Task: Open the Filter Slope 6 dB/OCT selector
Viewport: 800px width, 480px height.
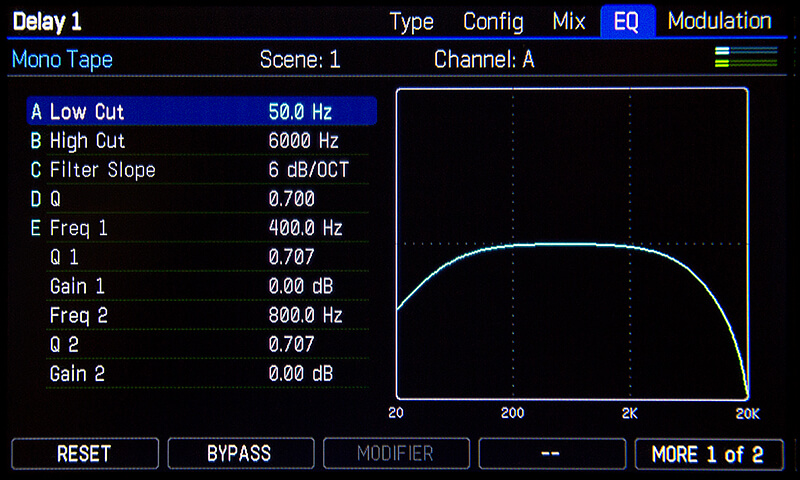Action: (x=309, y=170)
